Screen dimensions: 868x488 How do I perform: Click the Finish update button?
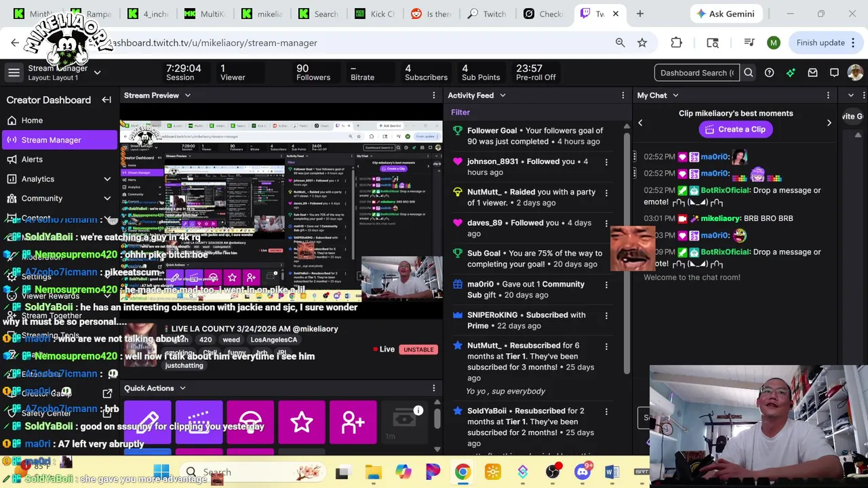[x=827, y=43]
